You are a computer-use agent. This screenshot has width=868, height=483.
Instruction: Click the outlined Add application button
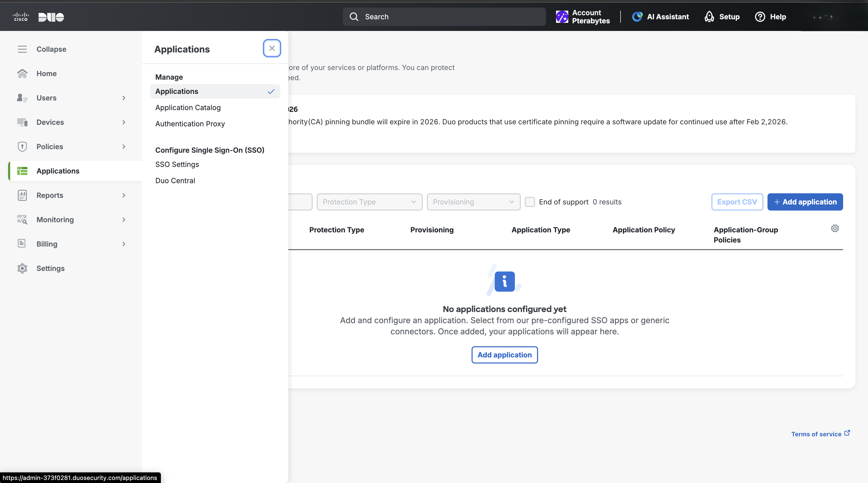pos(504,355)
